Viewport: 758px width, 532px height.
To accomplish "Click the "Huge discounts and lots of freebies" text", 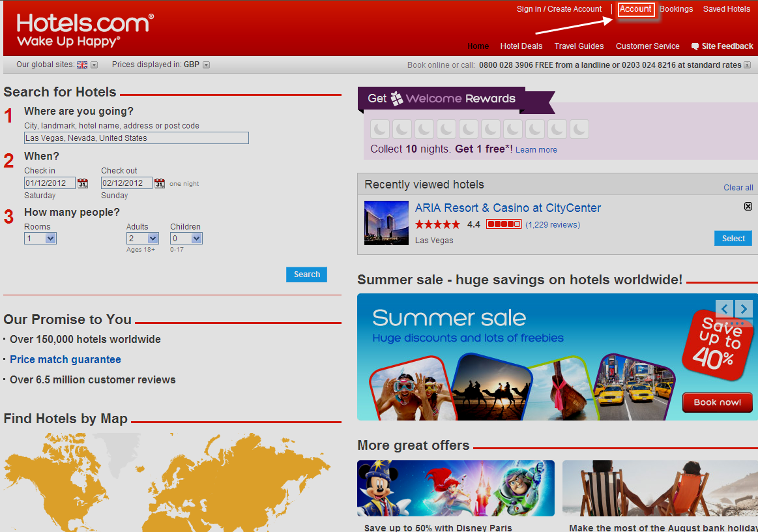I will [x=468, y=338].
